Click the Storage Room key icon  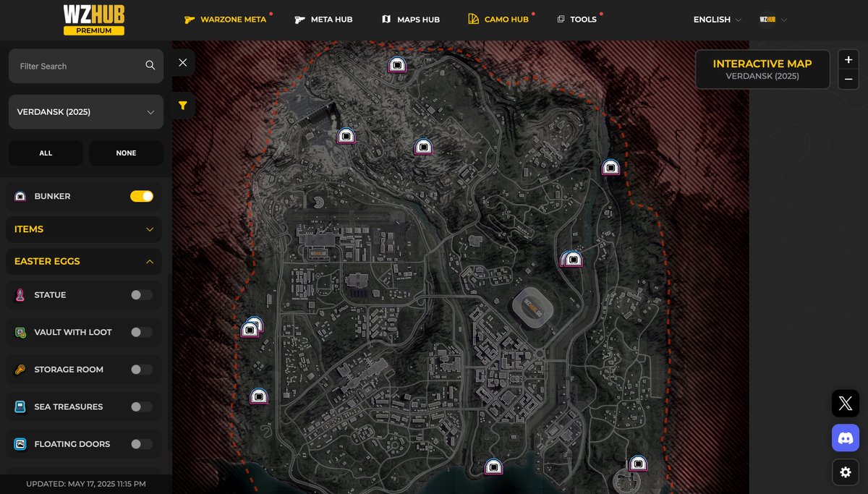click(x=20, y=370)
